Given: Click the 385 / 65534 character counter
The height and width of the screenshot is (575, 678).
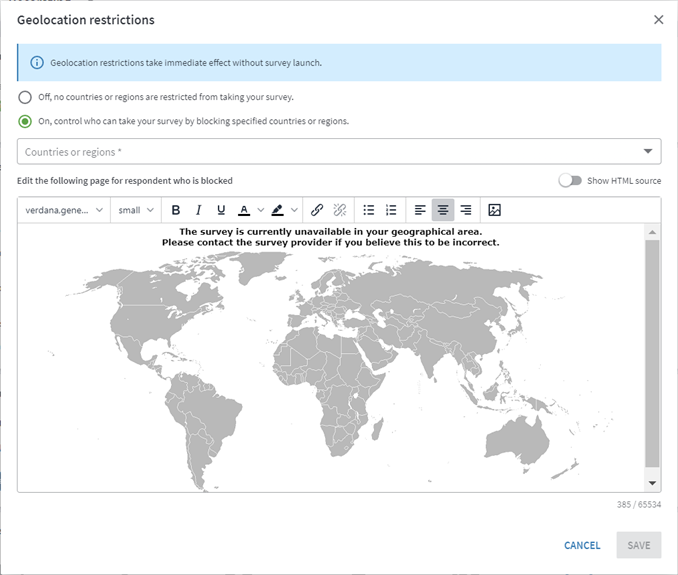Looking at the screenshot, I should click(x=639, y=505).
